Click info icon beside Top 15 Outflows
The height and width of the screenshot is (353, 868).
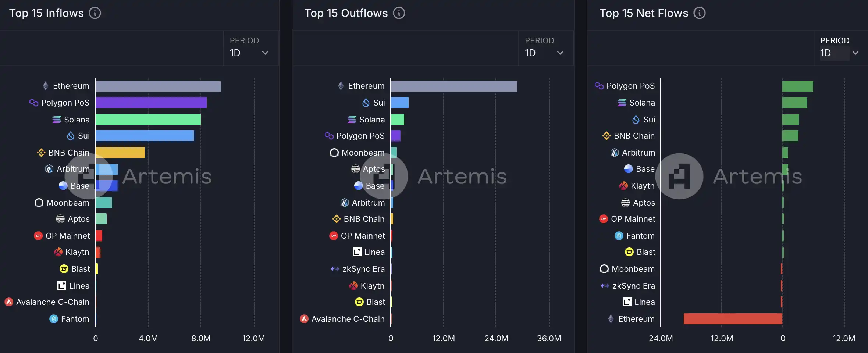[399, 13]
